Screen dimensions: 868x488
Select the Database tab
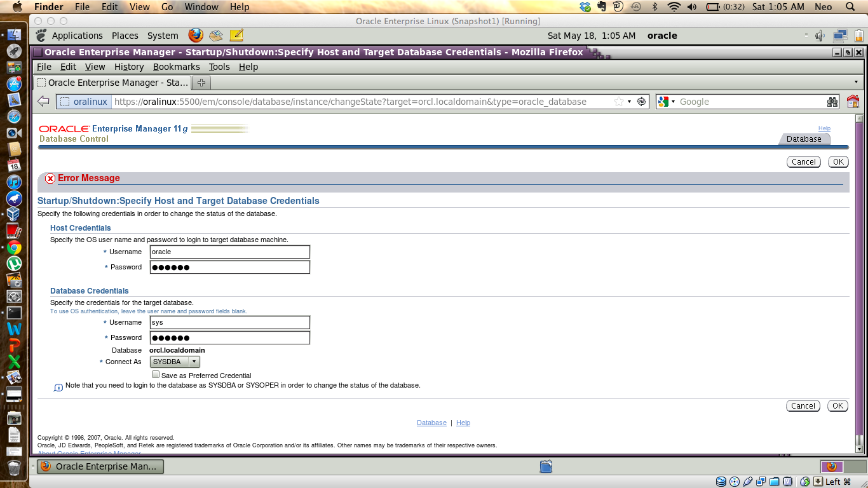803,139
